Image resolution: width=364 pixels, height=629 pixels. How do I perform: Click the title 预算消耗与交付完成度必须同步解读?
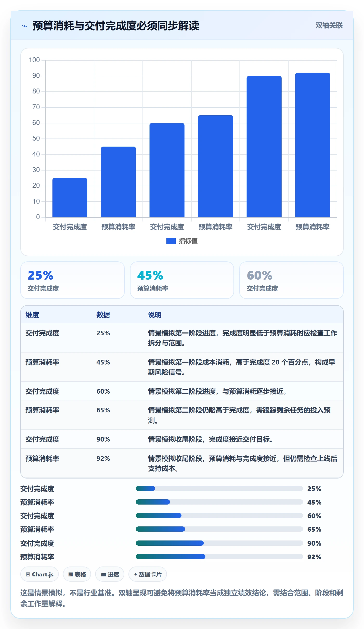coord(116,26)
